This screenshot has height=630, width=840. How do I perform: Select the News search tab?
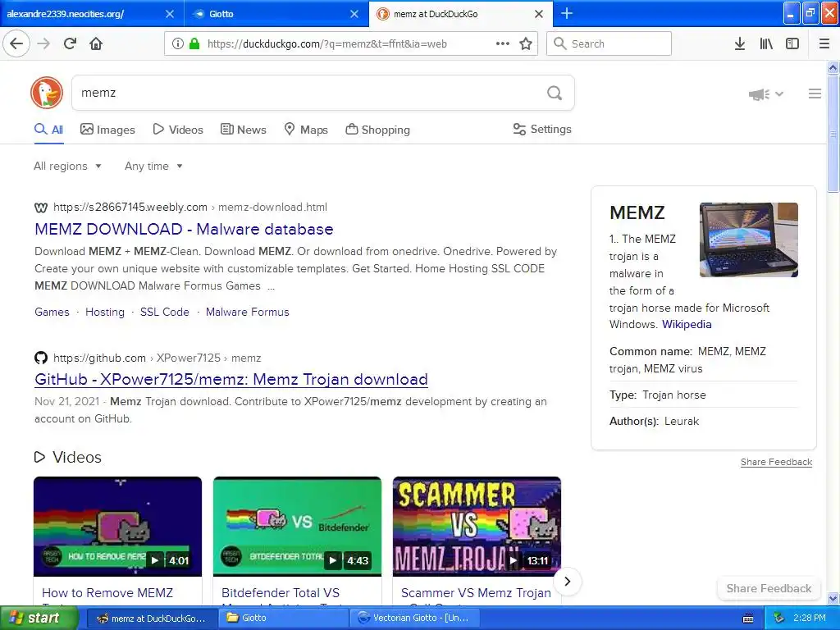(244, 130)
